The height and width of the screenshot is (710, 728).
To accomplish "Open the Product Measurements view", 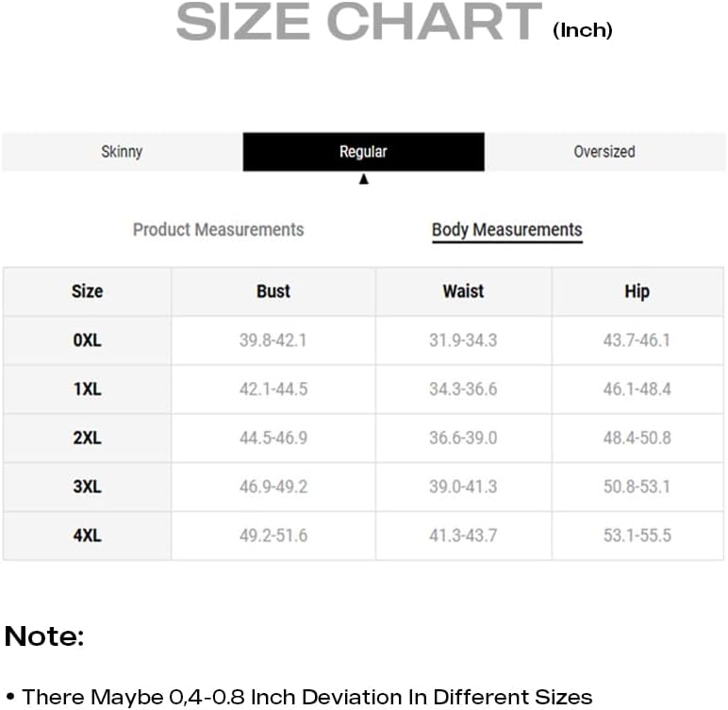I will 218,230.
